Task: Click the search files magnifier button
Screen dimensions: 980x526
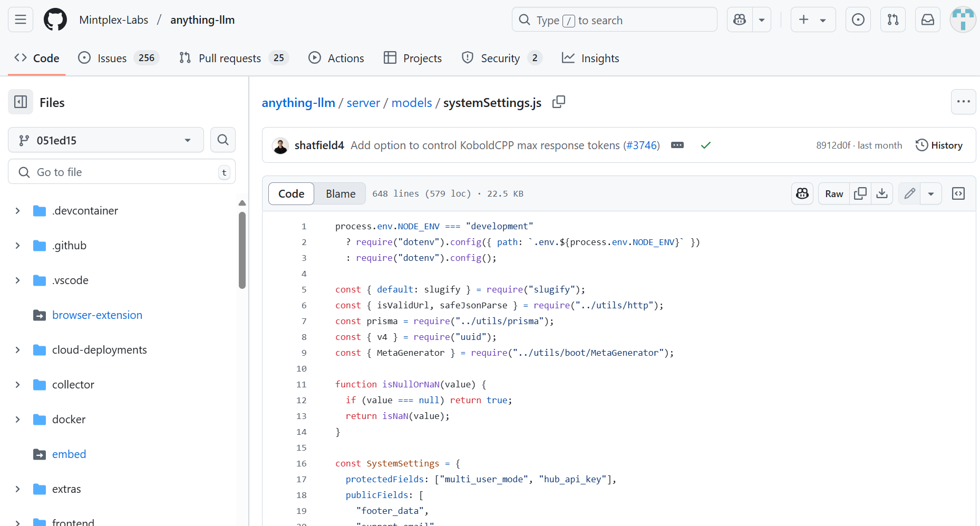Action: 223,140
